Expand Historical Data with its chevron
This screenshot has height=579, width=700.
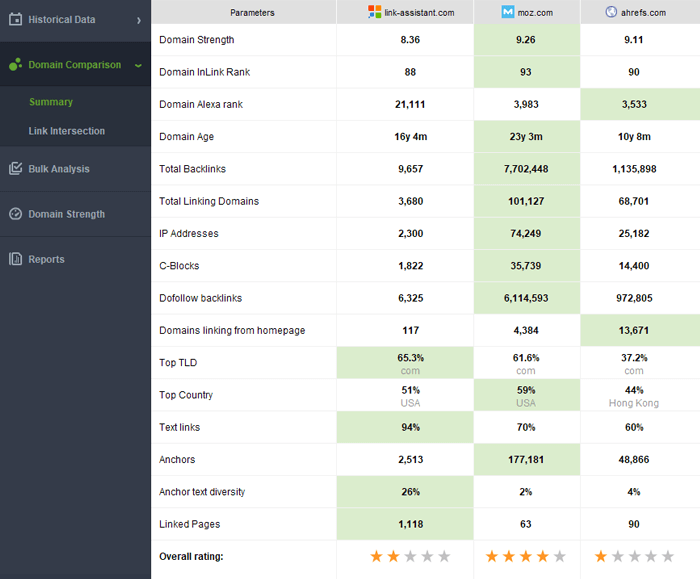pos(139,20)
